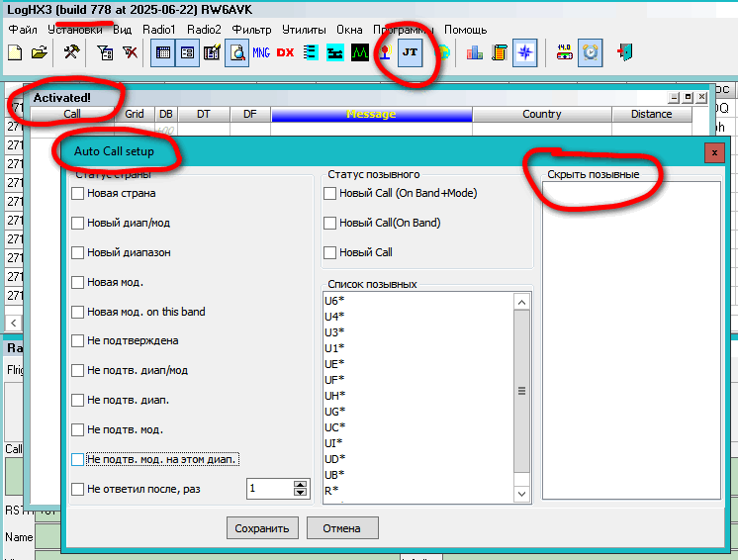Screen dimensions: 738x560
Task: Click the JT digital mode toolbar icon
Action: 409,52
